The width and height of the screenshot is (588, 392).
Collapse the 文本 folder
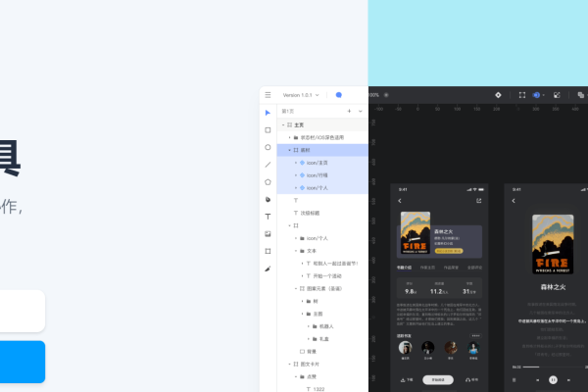coord(296,251)
